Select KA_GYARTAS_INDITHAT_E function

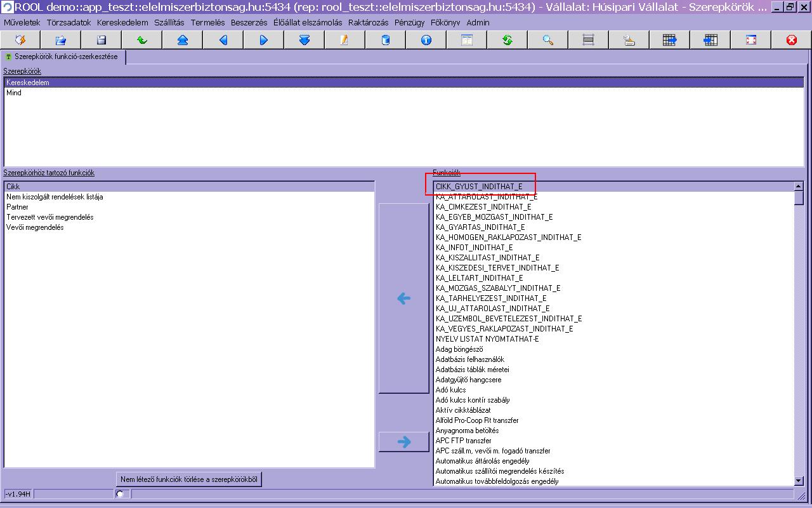(x=614, y=227)
